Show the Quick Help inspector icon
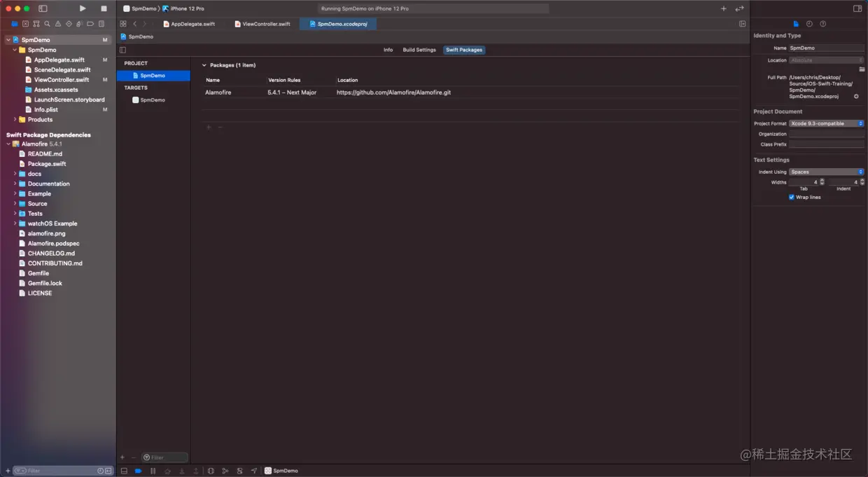The width and height of the screenshot is (868, 477). tap(822, 24)
